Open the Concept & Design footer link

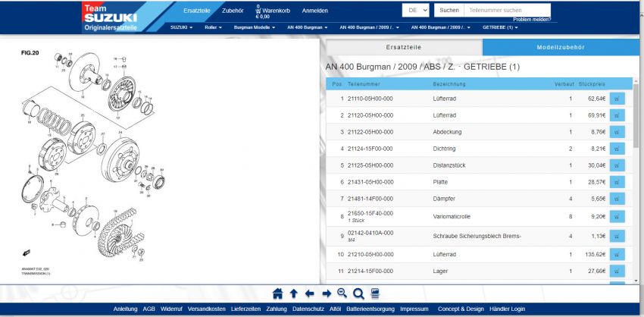(461, 309)
